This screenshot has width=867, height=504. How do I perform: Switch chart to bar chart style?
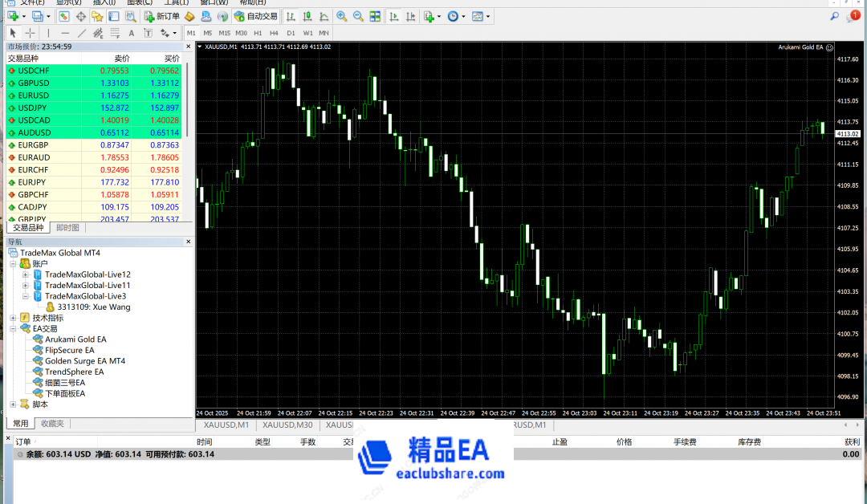[291, 17]
